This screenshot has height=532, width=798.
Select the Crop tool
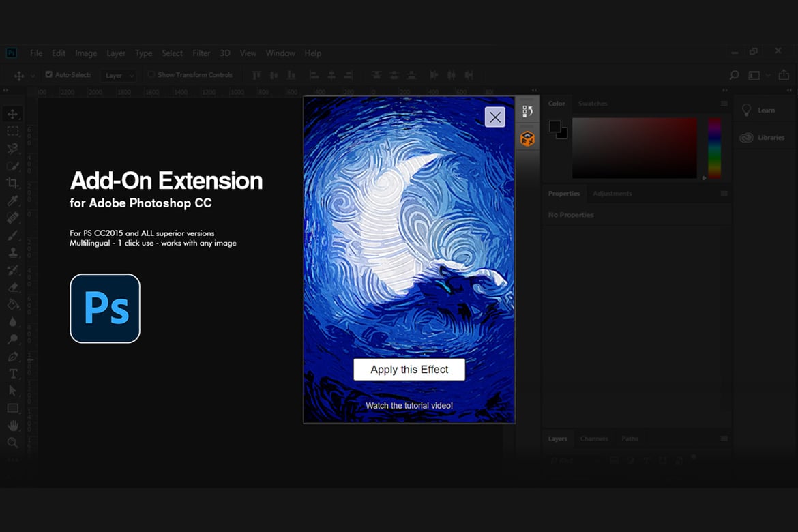[13, 183]
